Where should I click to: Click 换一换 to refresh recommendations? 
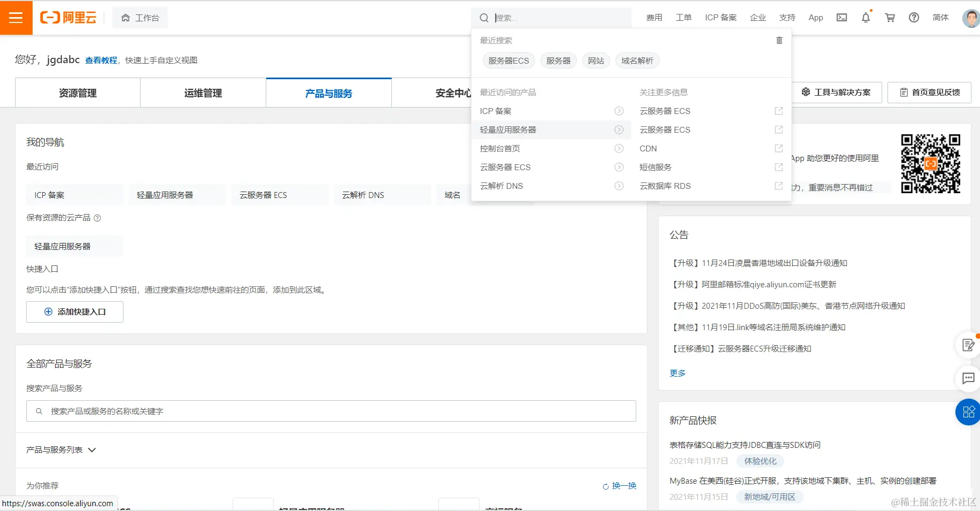tap(623, 486)
